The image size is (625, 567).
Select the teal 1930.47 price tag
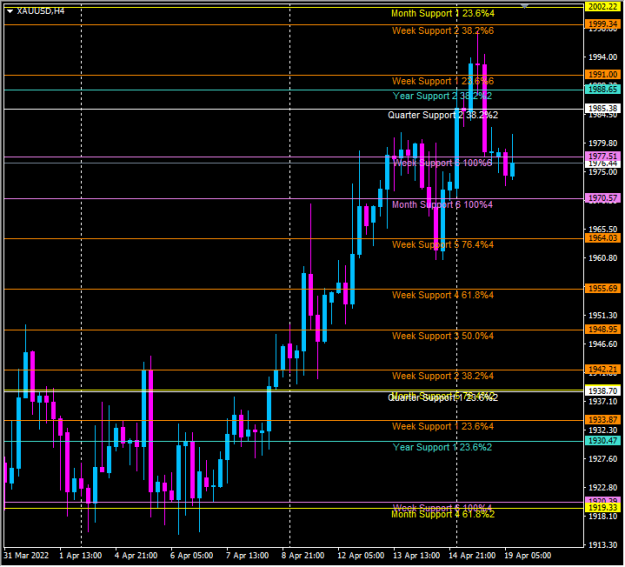point(603,441)
